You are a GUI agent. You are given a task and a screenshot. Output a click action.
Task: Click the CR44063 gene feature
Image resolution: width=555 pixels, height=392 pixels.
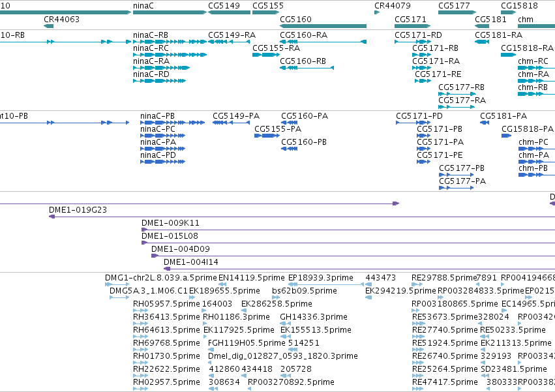click(x=49, y=26)
